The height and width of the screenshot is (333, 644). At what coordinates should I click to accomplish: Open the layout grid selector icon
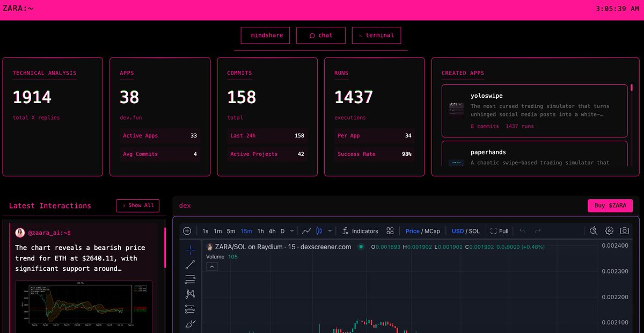click(390, 231)
